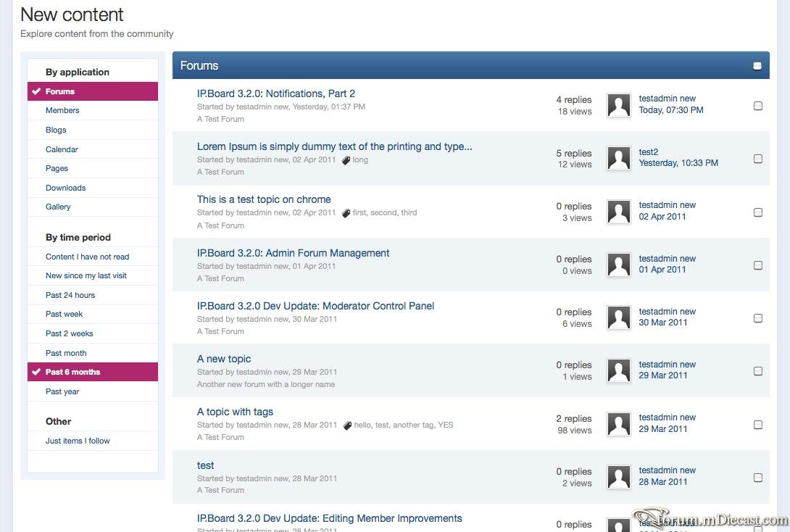This screenshot has height=532, width=790.
Task: Click avatar in 'A new topic' row
Action: pyautogui.click(x=619, y=370)
